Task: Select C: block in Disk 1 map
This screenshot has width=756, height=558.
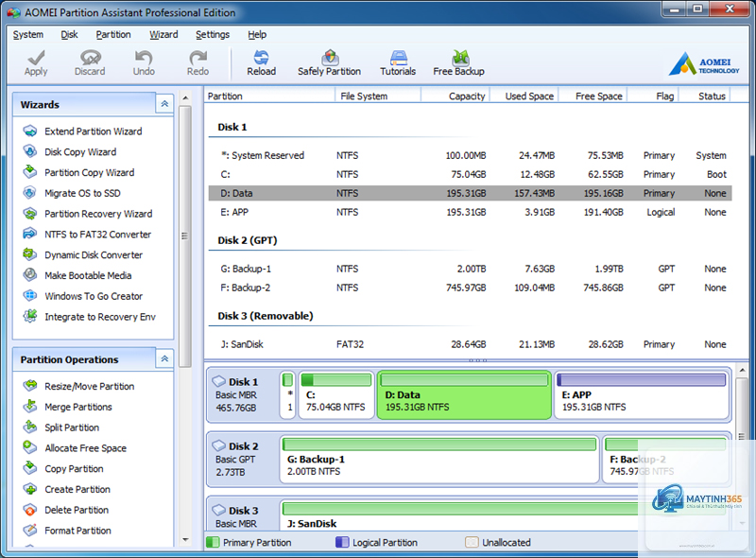Action: pyautogui.click(x=336, y=394)
